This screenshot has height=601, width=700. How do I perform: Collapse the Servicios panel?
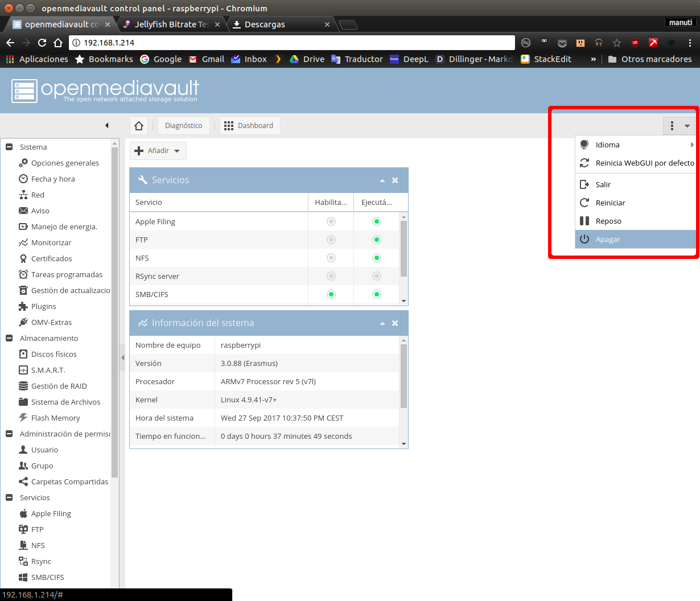pos(382,180)
